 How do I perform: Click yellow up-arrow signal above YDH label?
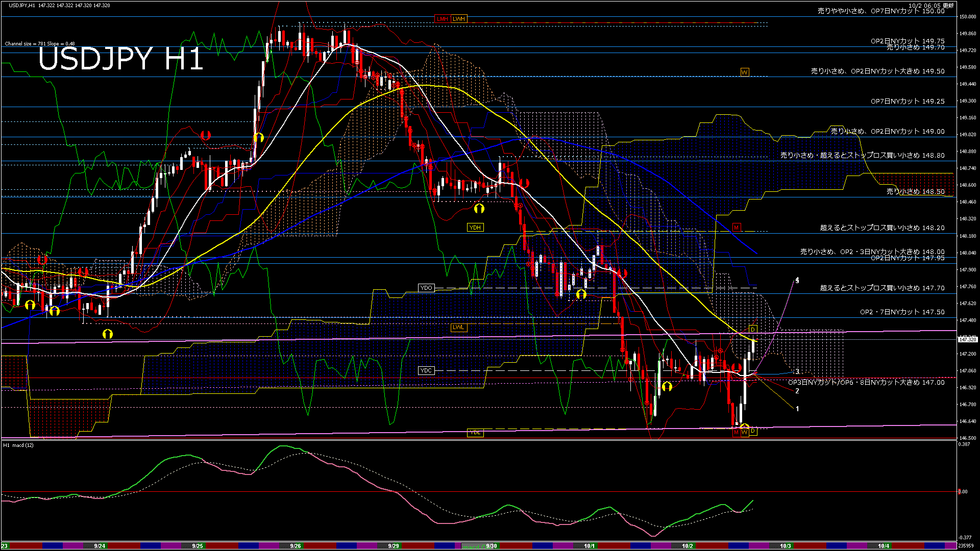point(479,208)
